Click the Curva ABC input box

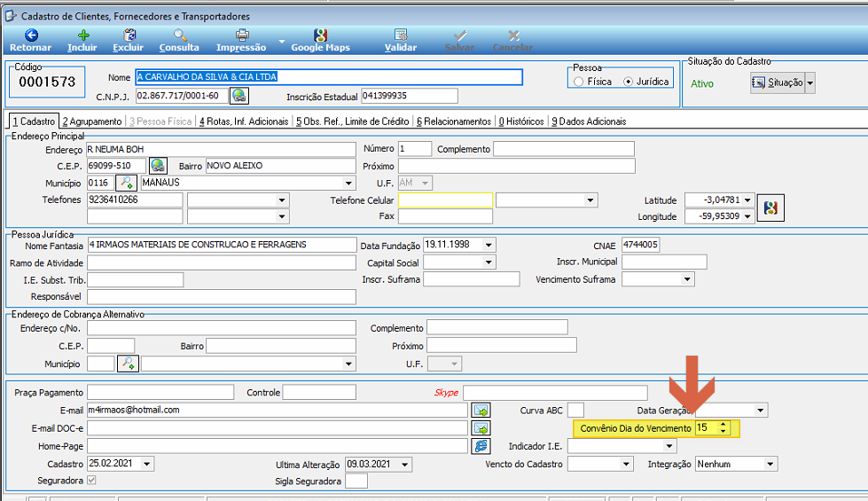pos(575,411)
